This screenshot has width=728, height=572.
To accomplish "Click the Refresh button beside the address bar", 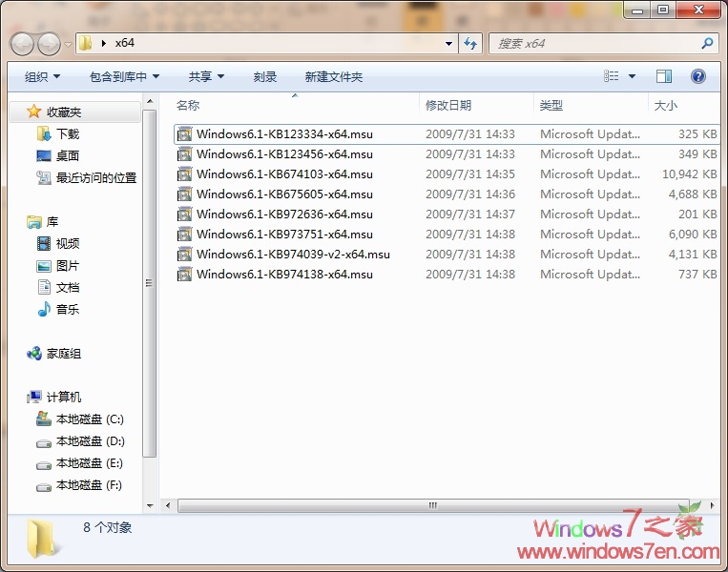I will click(470, 44).
